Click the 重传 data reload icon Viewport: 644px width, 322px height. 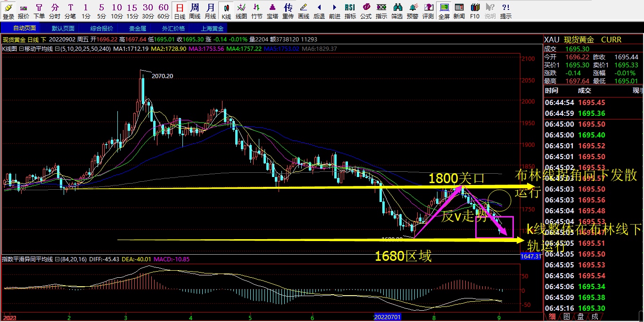coord(288,10)
